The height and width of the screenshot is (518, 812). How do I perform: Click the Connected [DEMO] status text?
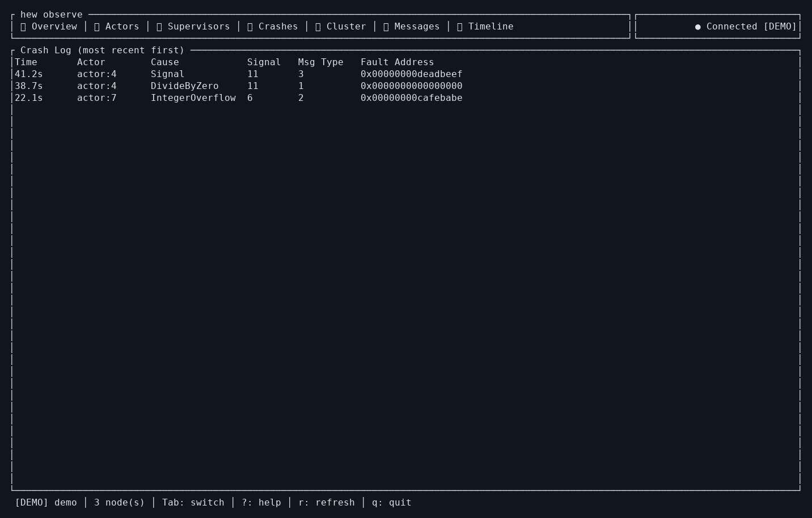(752, 27)
